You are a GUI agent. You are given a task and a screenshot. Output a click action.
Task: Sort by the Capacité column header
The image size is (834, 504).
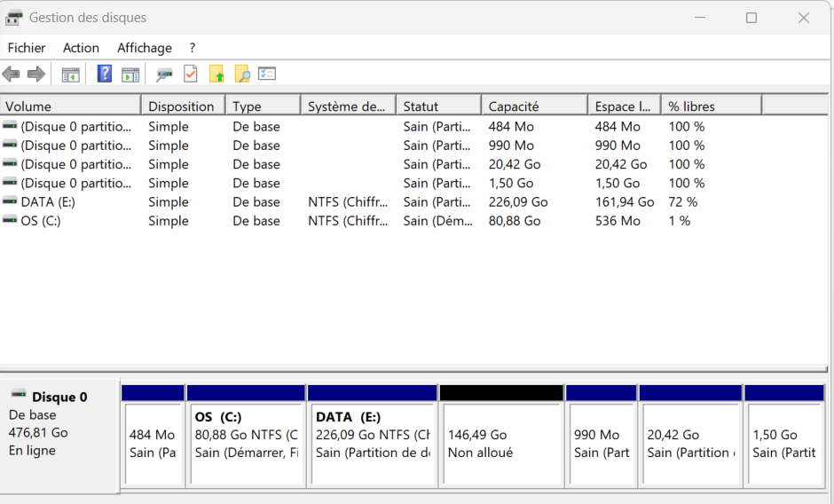click(x=514, y=106)
